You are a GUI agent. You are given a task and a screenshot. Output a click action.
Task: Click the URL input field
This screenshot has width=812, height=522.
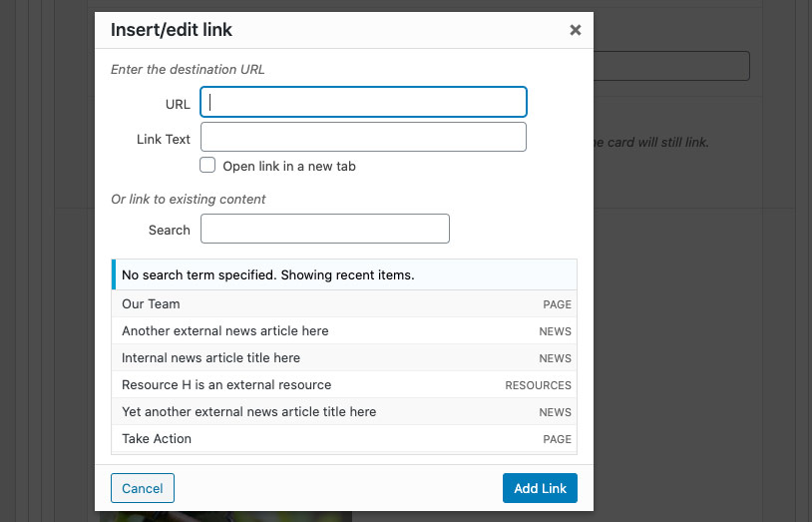(363, 102)
